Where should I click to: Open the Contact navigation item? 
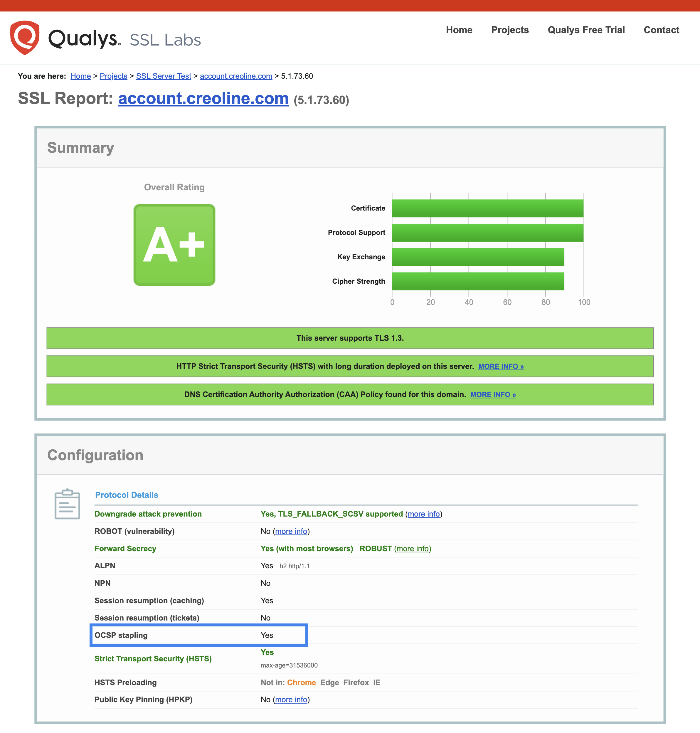click(661, 30)
